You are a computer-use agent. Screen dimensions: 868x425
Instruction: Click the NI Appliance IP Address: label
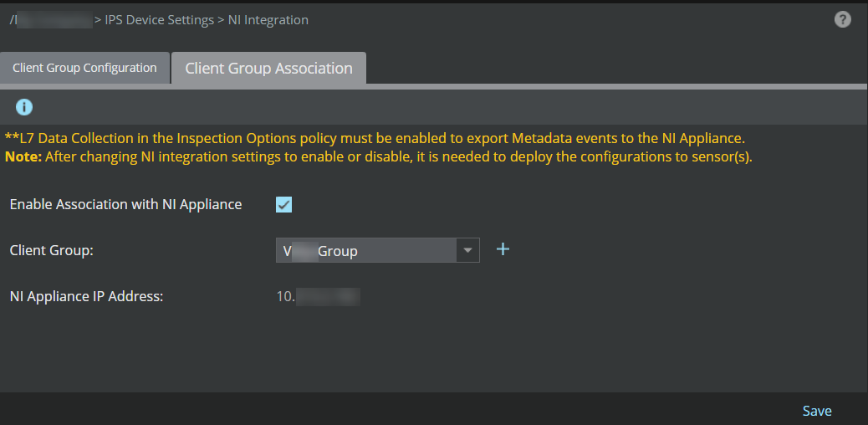tap(86, 296)
